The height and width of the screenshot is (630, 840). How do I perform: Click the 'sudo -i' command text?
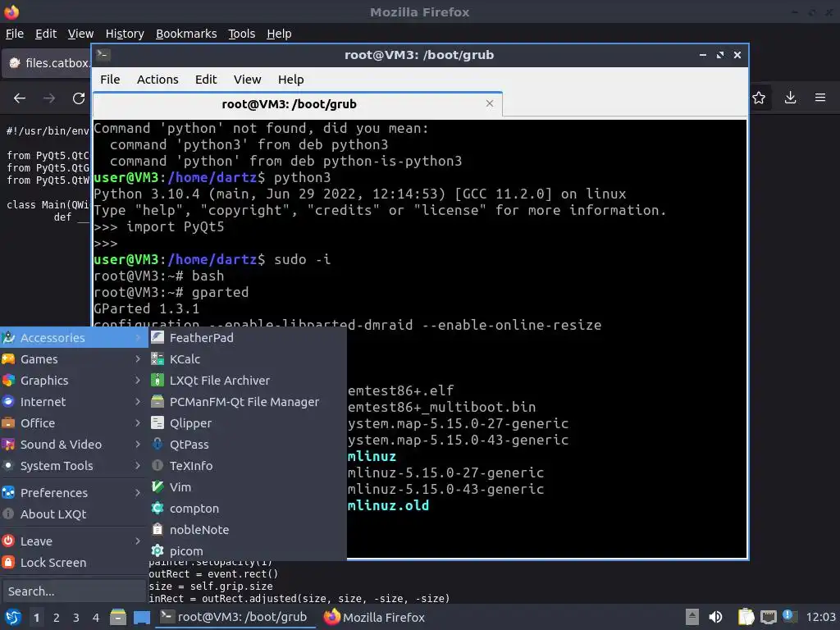[302, 259]
